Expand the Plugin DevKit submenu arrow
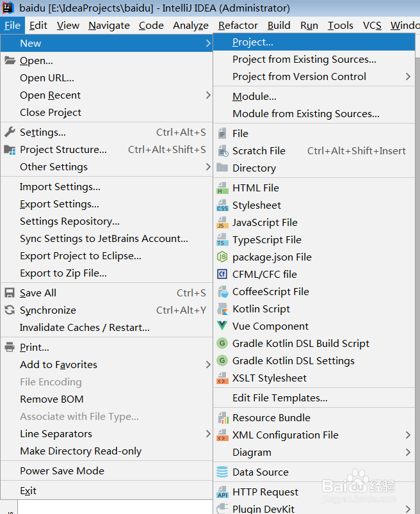 (x=408, y=509)
